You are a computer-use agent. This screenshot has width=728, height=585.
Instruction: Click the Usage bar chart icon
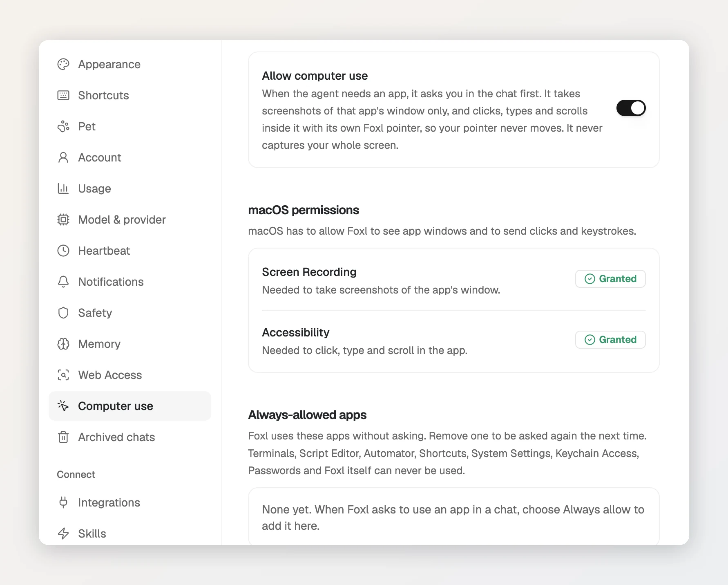63,188
